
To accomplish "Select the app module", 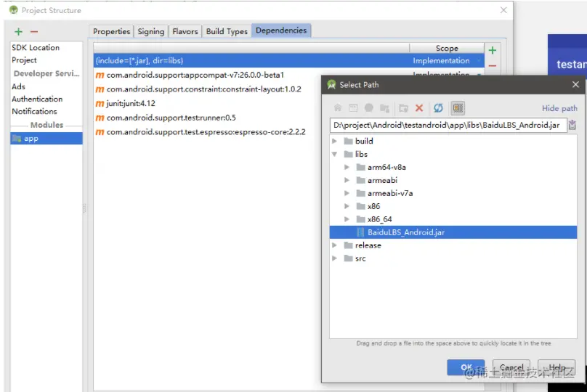I will click(46, 139).
